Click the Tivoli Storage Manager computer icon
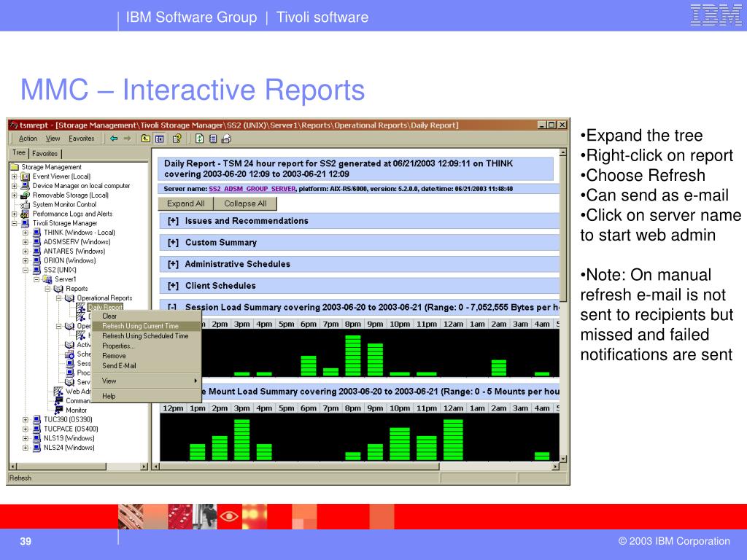 coord(26,223)
